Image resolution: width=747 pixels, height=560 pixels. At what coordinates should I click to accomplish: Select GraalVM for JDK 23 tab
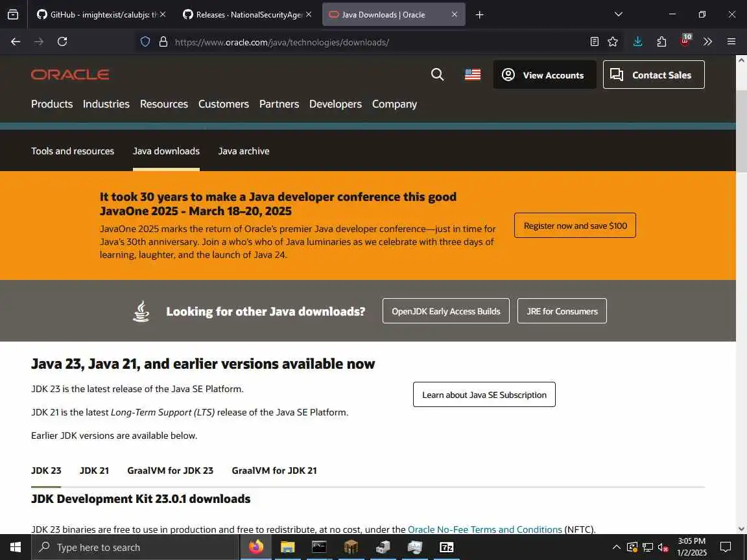pos(170,471)
